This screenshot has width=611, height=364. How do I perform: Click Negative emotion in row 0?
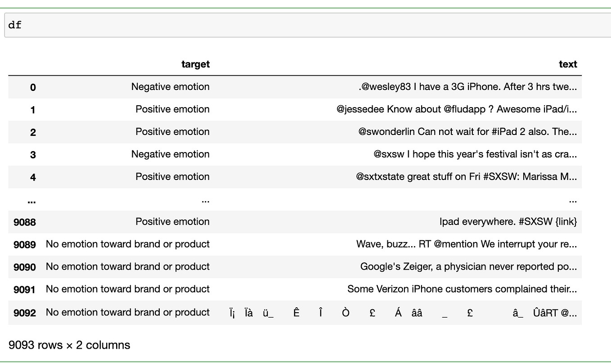170,87
